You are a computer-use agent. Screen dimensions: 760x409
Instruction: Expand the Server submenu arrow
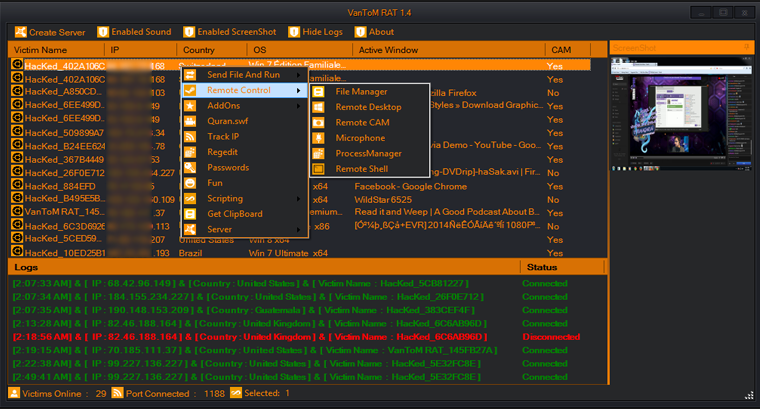click(299, 230)
